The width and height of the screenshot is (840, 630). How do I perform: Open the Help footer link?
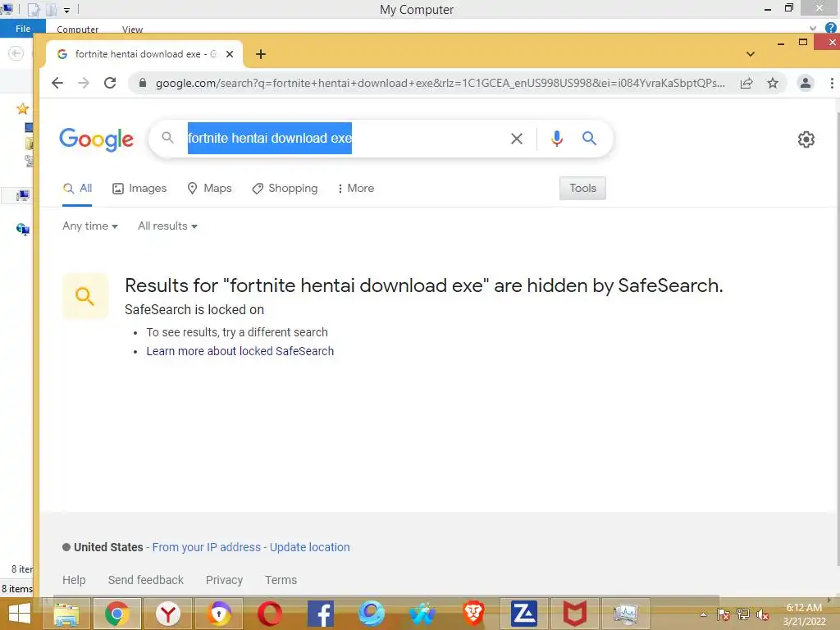coord(74,580)
